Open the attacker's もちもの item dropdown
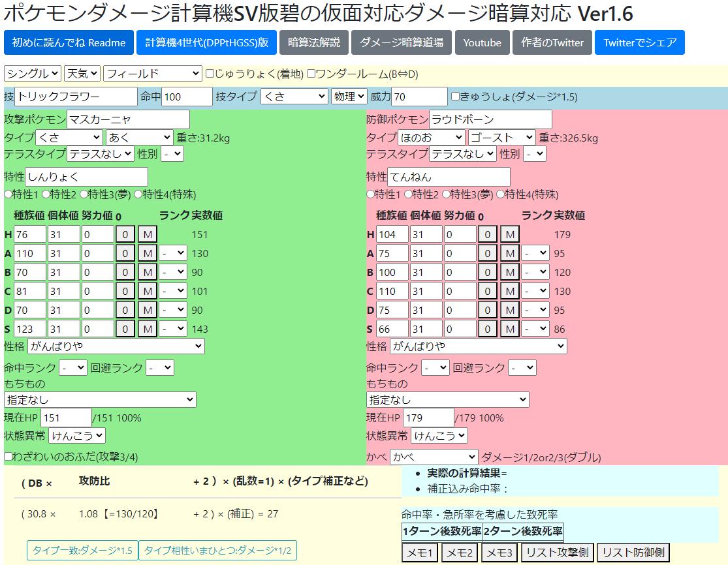The image size is (728, 565). tap(100, 399)
